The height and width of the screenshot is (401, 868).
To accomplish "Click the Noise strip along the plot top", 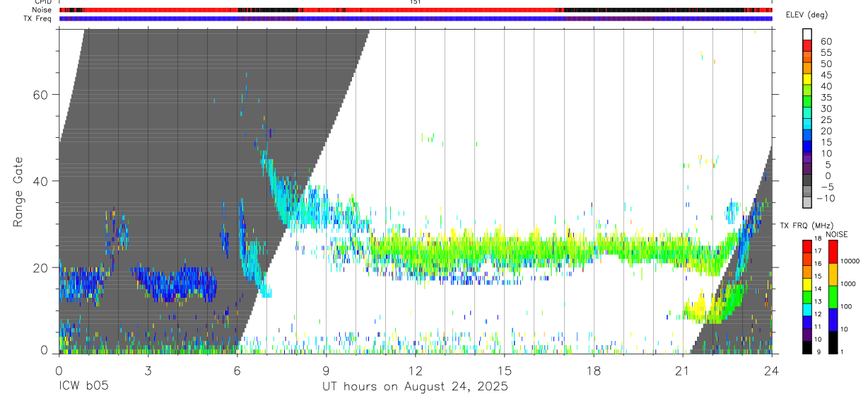I will point(416,10).
